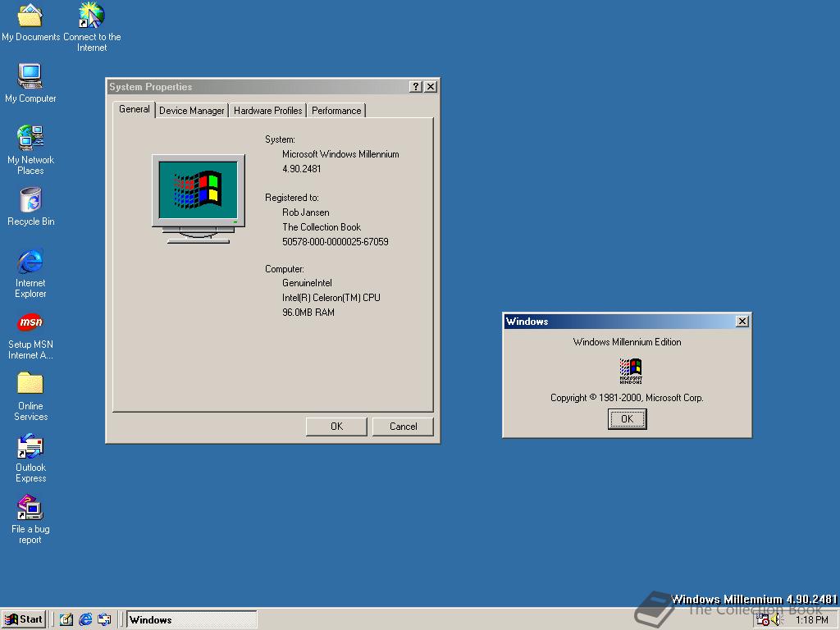Launch Outlook Express from Quick Launch
This screenshot has width=840, height=630.
click(x=104, y=620)
